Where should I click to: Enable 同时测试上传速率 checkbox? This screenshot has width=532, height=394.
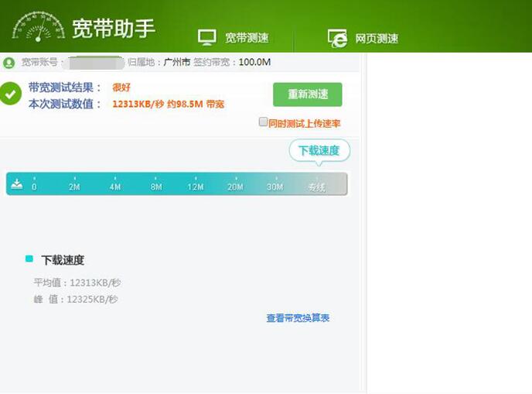pyautogui.click(x=263, y=122)
